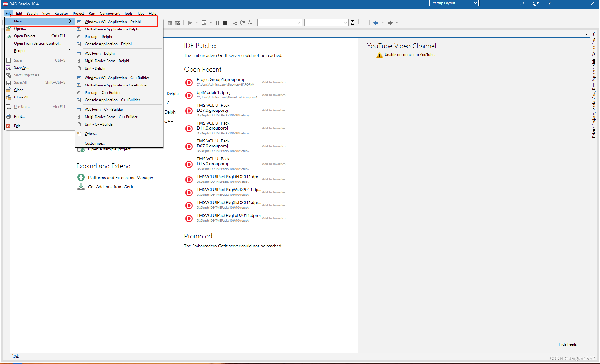Click the Add file to project icon
The width and height of the screenshot is (600, 364).
coord(170,23)
